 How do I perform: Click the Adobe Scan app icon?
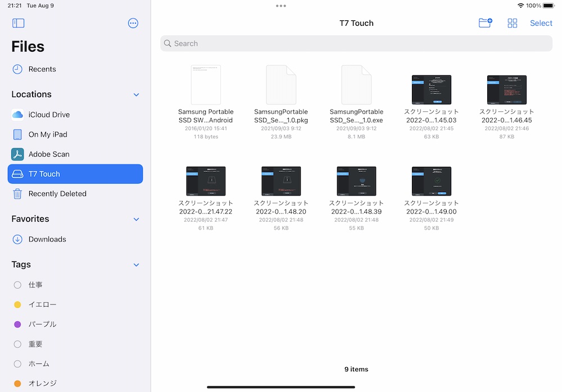(x=17, y=154)
